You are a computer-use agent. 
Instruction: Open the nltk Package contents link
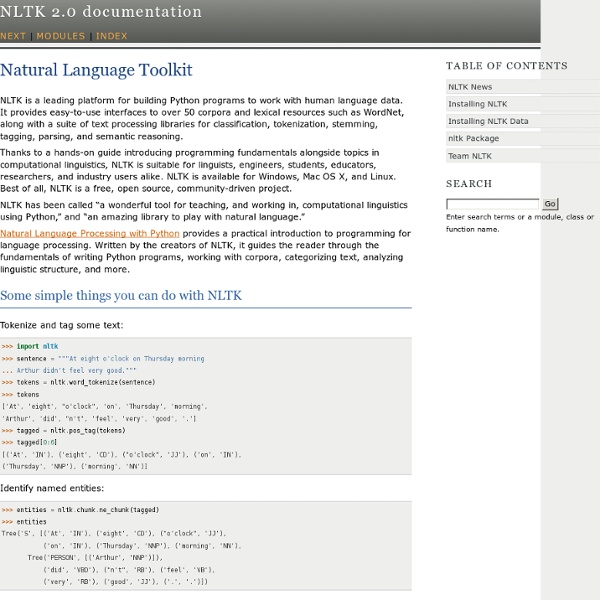[473, 139]
